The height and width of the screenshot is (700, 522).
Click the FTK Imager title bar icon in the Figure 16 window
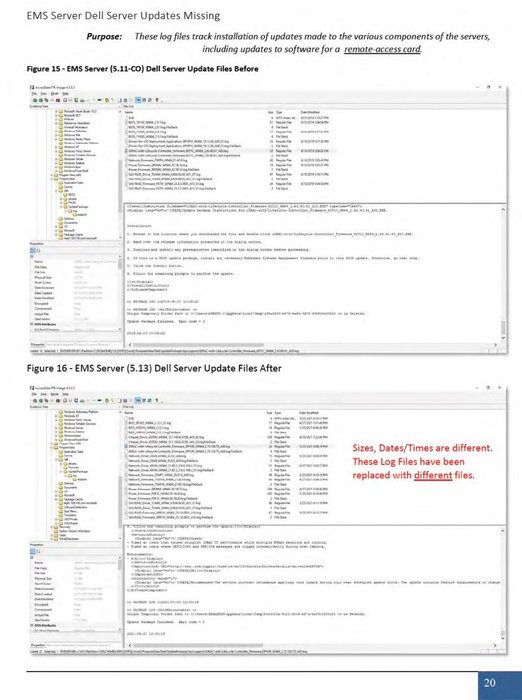click(x=31, y=388)
